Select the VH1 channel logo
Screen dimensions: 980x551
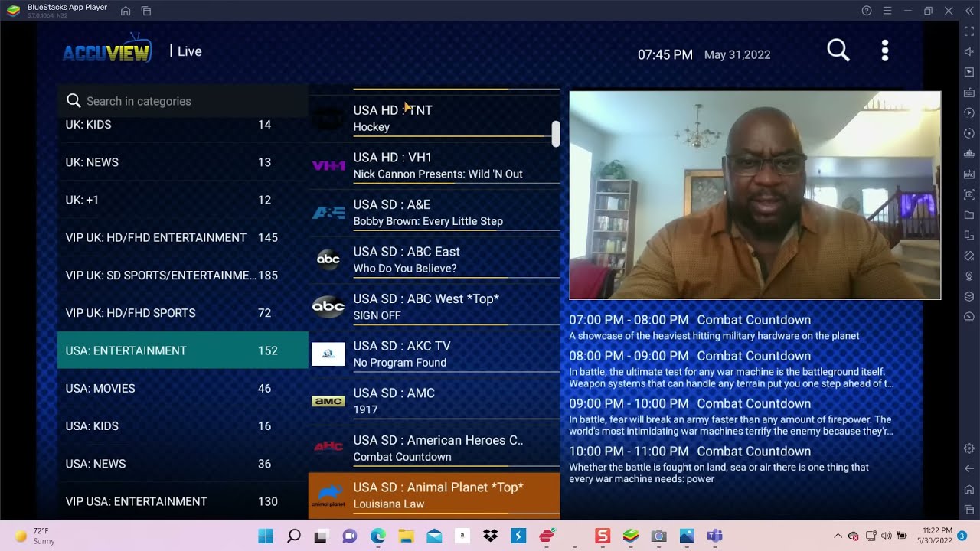328,165
